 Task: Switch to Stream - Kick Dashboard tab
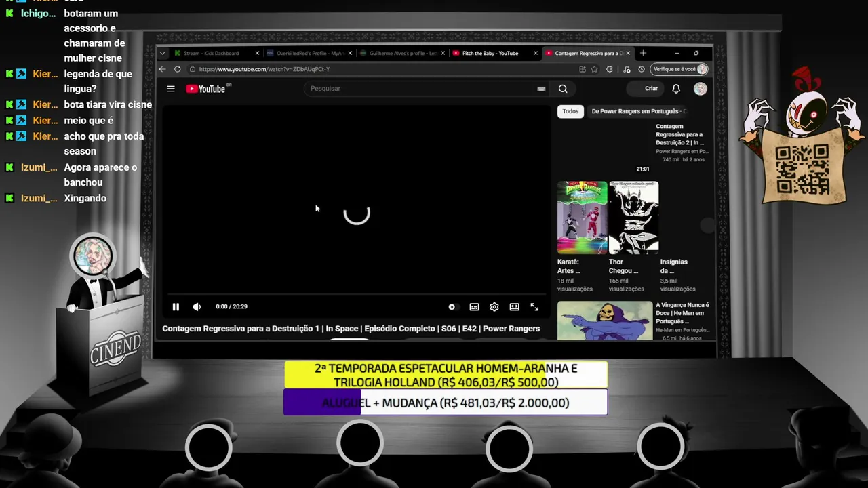[x=216, y=53]
